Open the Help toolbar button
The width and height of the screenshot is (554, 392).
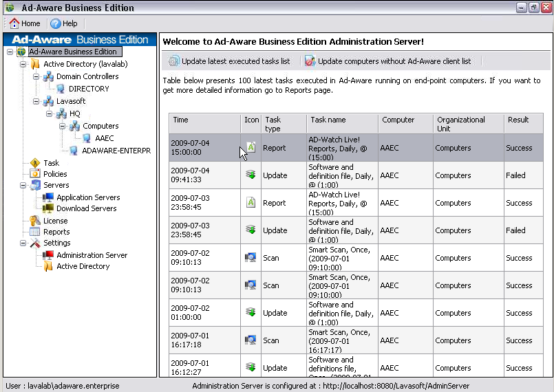[x=64, y=23]
